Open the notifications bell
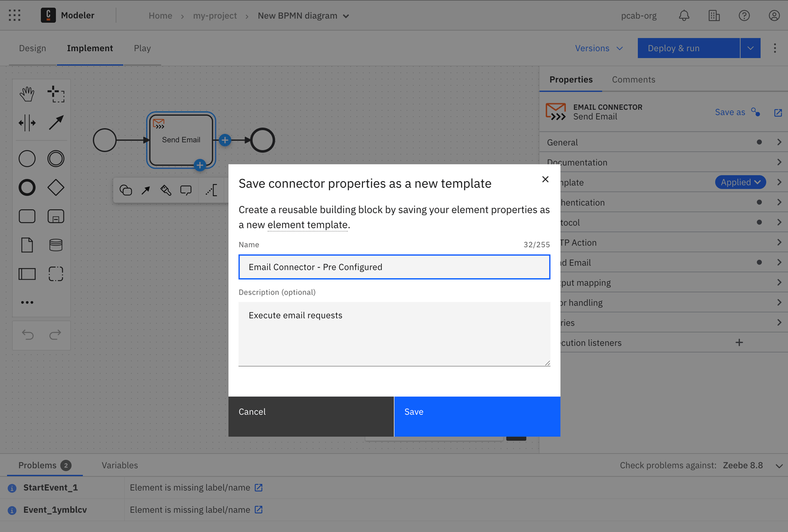The width and height of the screenshot is (788, 532). pos(683,16)
